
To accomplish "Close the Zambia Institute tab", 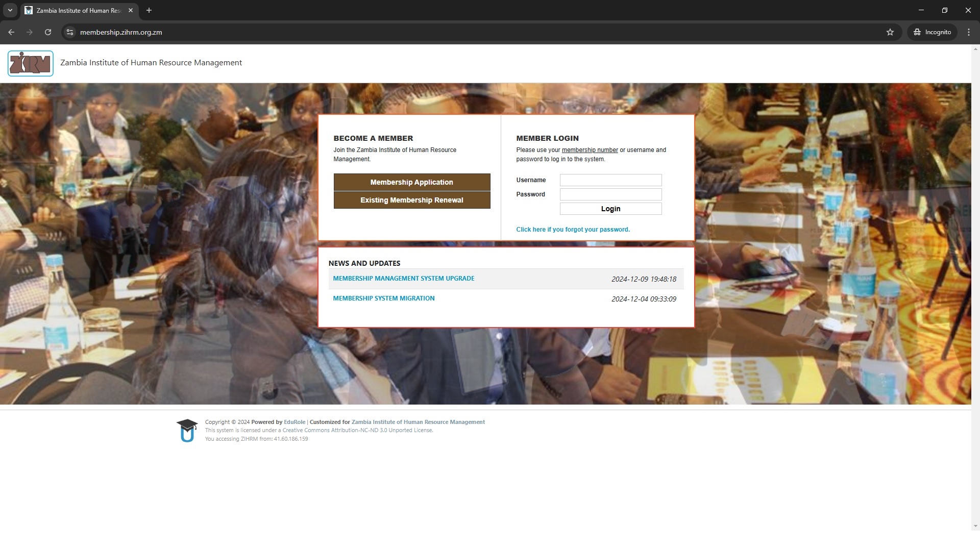I will [x=131, y=10].
